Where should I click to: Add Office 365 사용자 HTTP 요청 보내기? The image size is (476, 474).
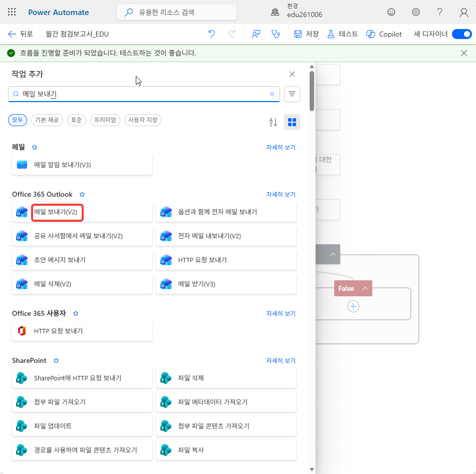point(82,331)
